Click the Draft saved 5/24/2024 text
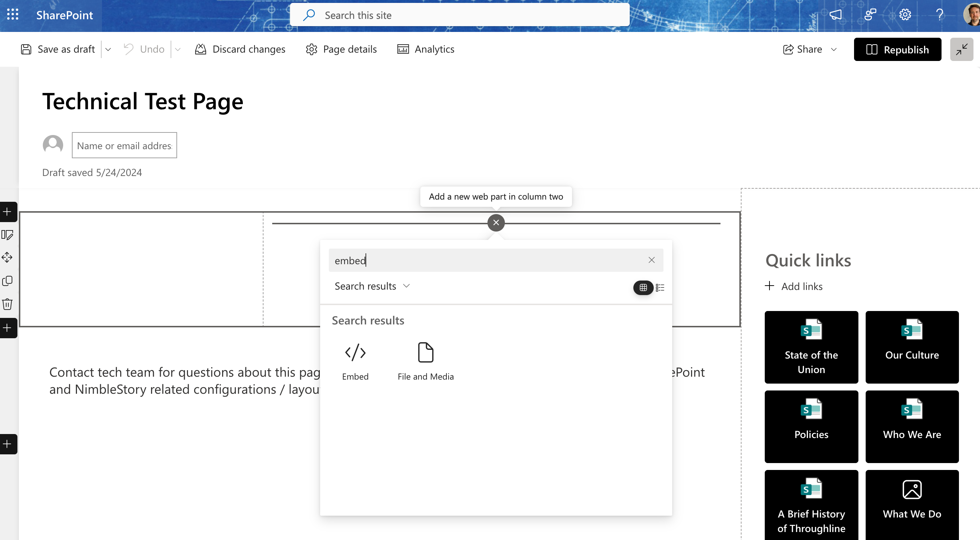Image resolution: width=980 pixels, height=540 pixels. tap(92, 172)
